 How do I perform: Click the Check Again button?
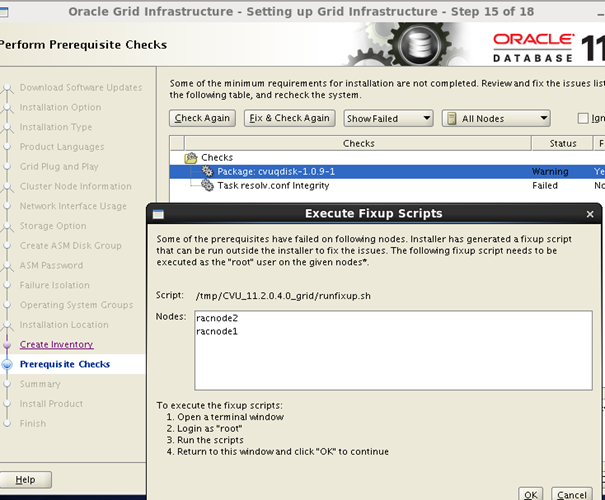[202, 118]
